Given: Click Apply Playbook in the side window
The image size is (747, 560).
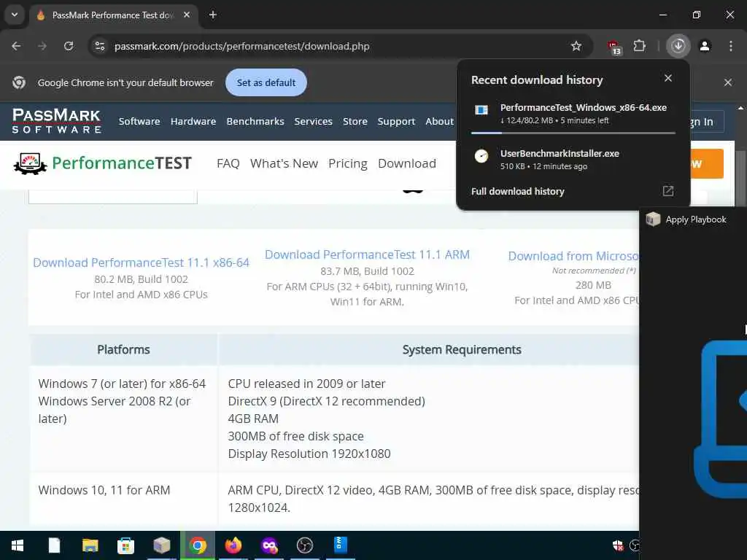Looking at the screenshot, I should [x=695, y=219].
